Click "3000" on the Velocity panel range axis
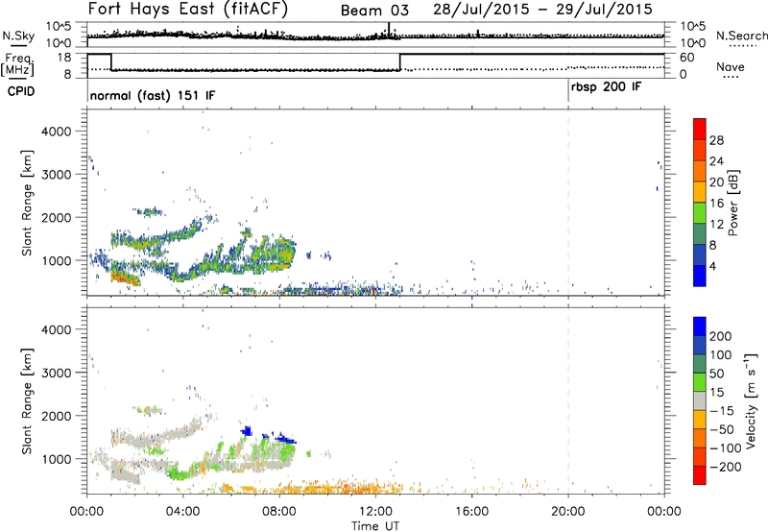The image size is (768, 532). pyautogui.click(x=56, y=373)
